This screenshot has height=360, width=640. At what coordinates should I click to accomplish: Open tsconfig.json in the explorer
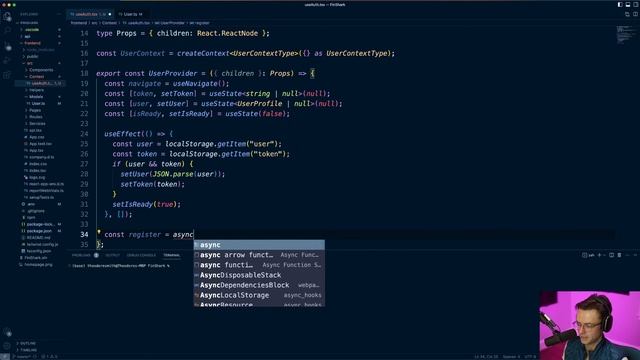click(39, 251)
